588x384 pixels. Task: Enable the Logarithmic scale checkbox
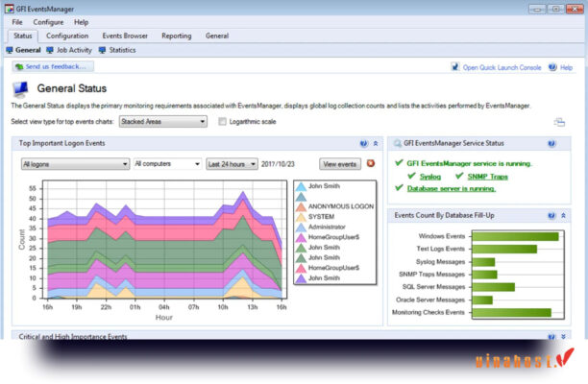(222, 121)
